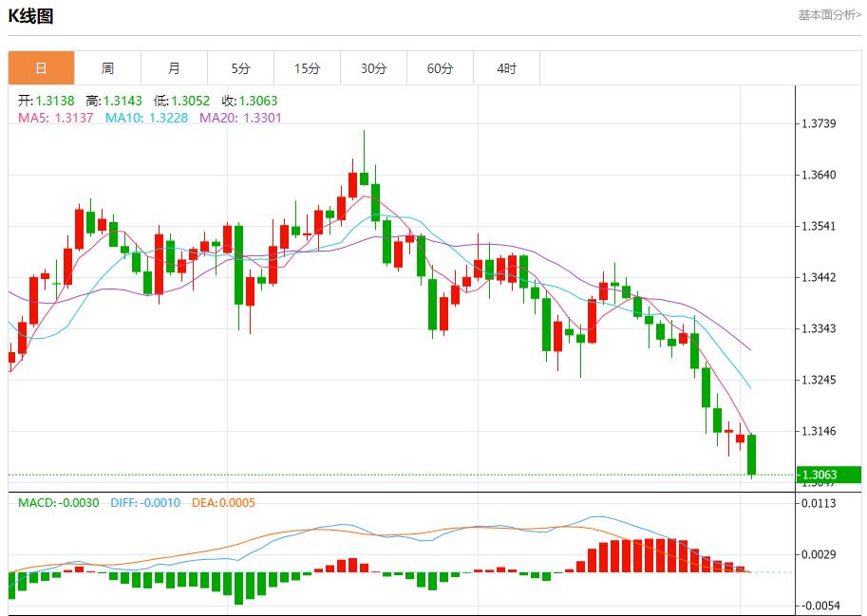Screen dimensions: 867x616
Task: Click the K线图 panel title
Action: 31,16
